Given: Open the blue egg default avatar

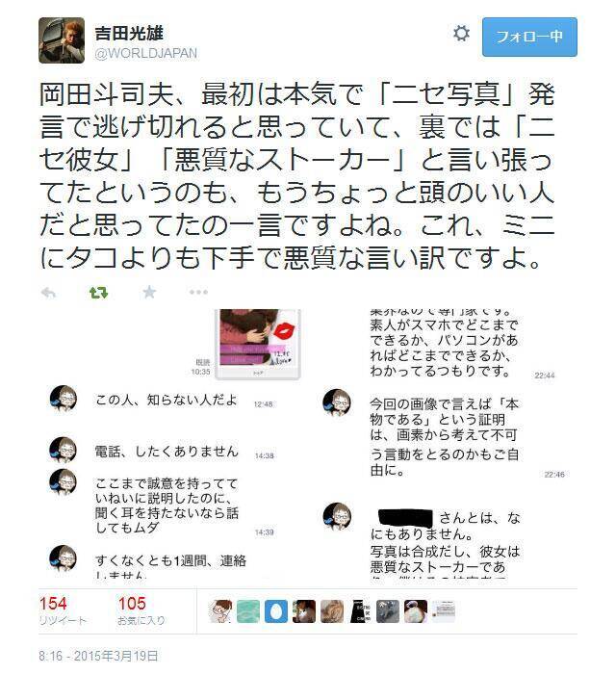Looking at the screenshot, I should pyautogui.click(x=276, y=611).
